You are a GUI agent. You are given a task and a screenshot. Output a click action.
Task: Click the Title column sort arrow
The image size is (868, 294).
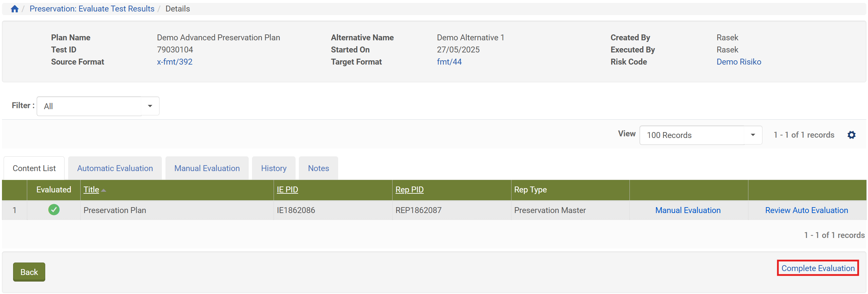(104, 190)
